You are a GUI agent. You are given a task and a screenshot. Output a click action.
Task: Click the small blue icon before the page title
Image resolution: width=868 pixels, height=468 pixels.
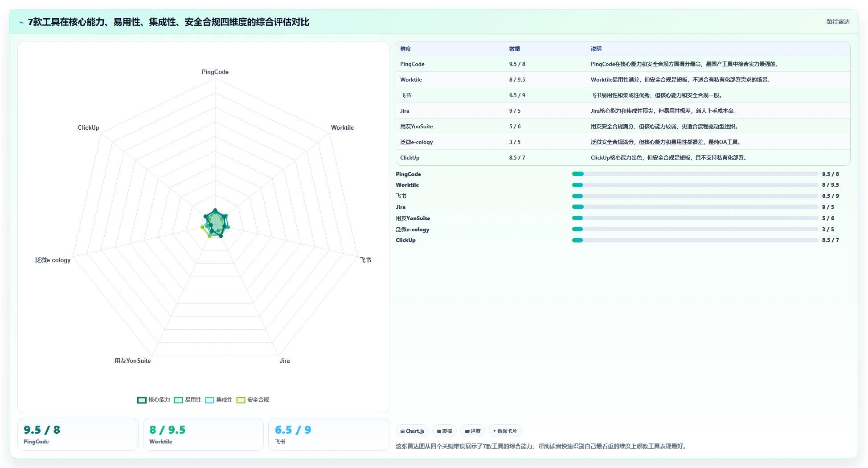(21, 22)
